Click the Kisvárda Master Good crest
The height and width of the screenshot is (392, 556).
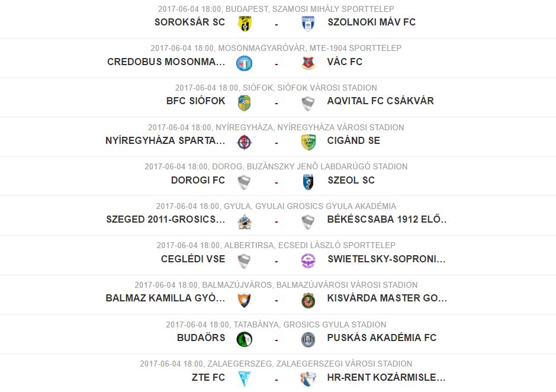tap(308, 300)
